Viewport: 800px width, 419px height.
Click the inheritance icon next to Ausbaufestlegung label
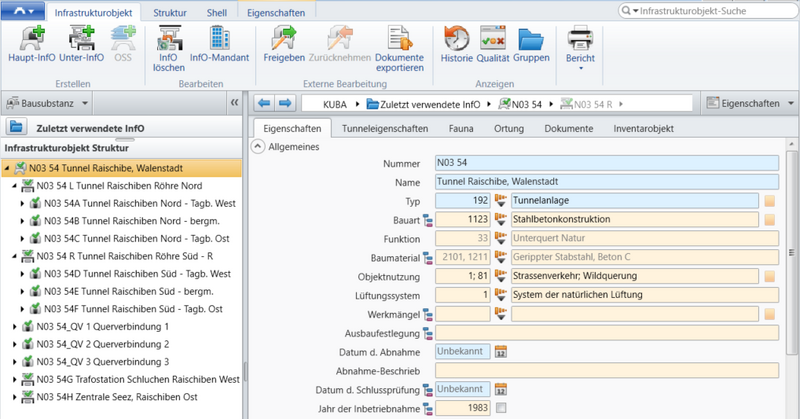[428, 334]
